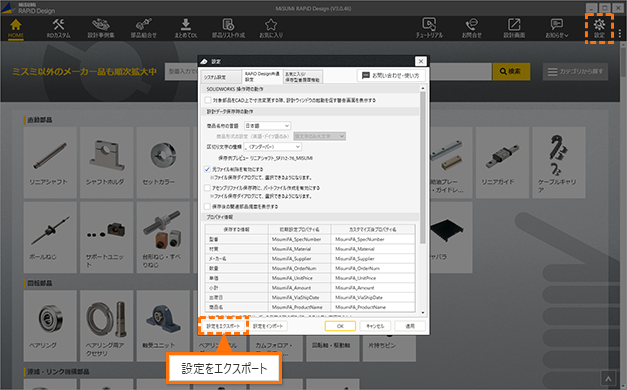
Task: Click キャンセル button in dialog
Action: pos(375,326)
